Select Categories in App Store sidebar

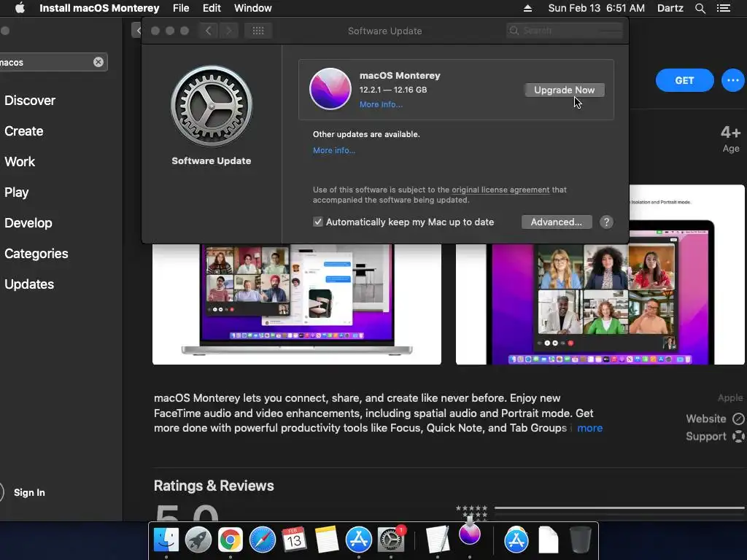[x=36, y=253]
